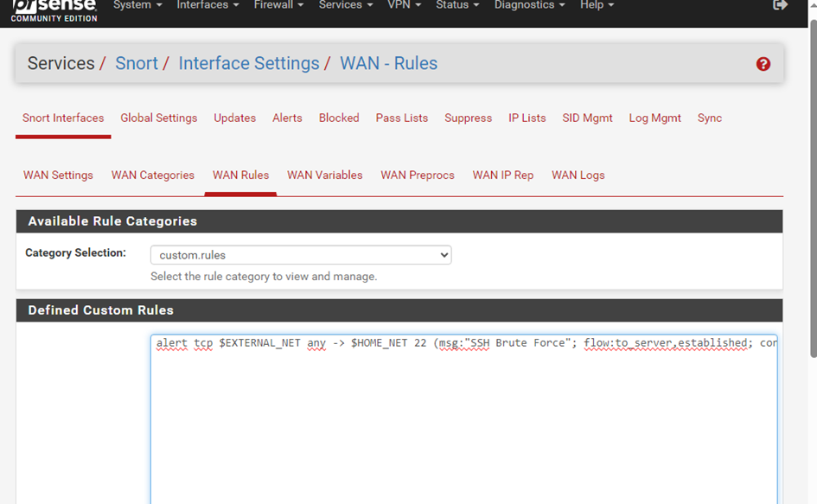
Task: Click the logout icon in the navbar
Action: click(x=780, y=5)
